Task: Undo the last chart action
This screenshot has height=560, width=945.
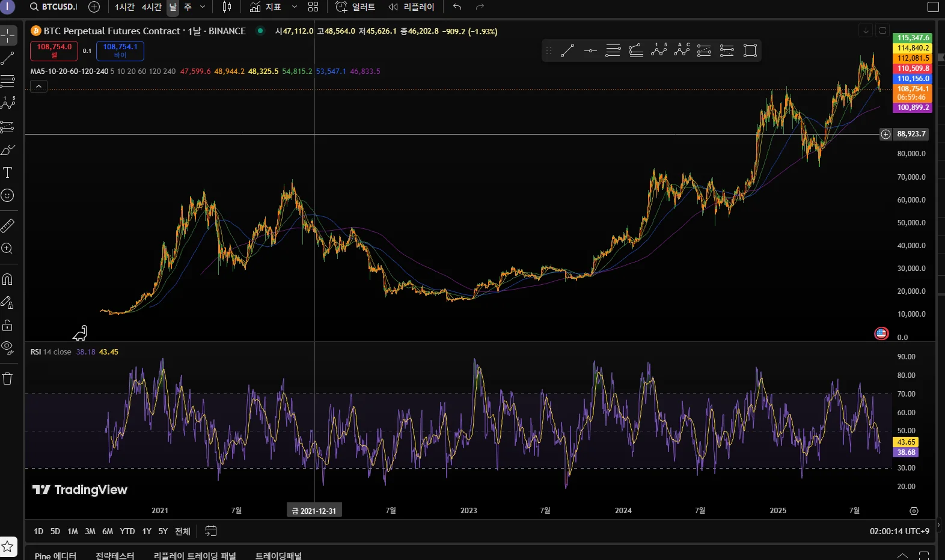Action: tap(457, 7)
